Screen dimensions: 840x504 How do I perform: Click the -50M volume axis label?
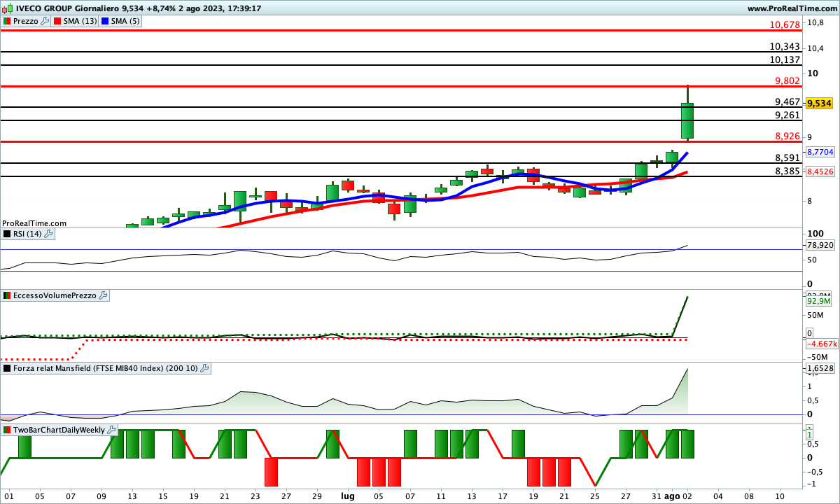coord(816,356)
